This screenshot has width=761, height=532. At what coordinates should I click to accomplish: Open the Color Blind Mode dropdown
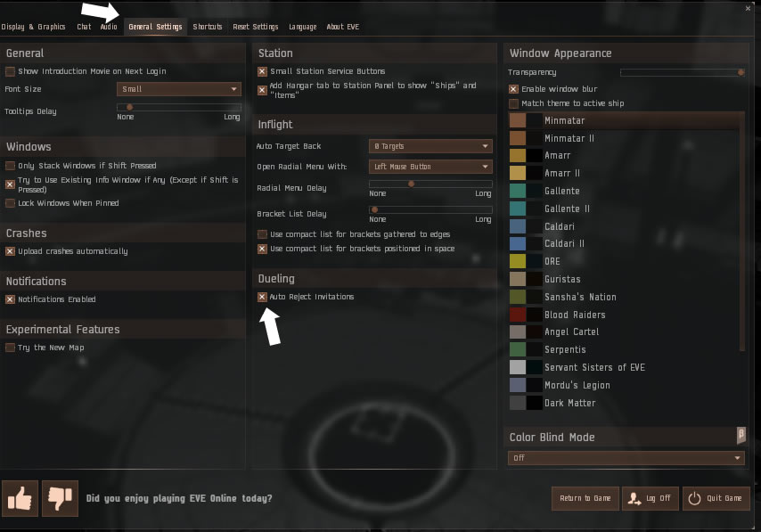click(x=626, y=458)
